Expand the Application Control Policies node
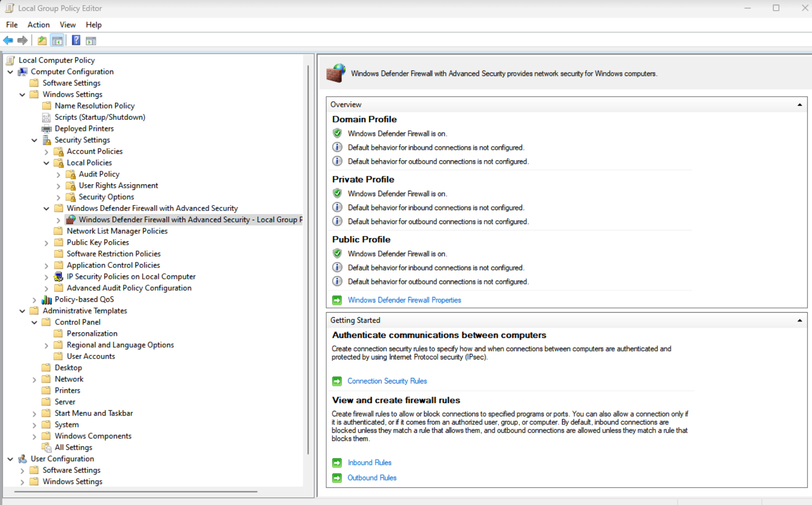The width and height of the screenshot is (812, 505). pos(46,265)
